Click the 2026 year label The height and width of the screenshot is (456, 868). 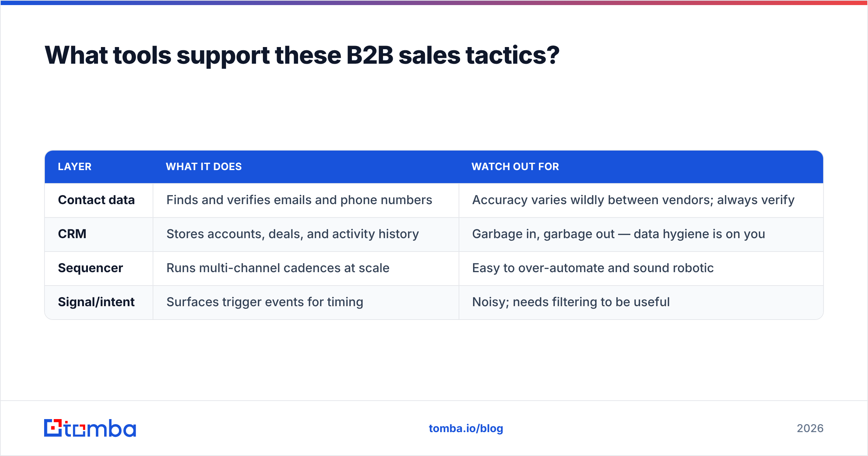click(810, 428)
